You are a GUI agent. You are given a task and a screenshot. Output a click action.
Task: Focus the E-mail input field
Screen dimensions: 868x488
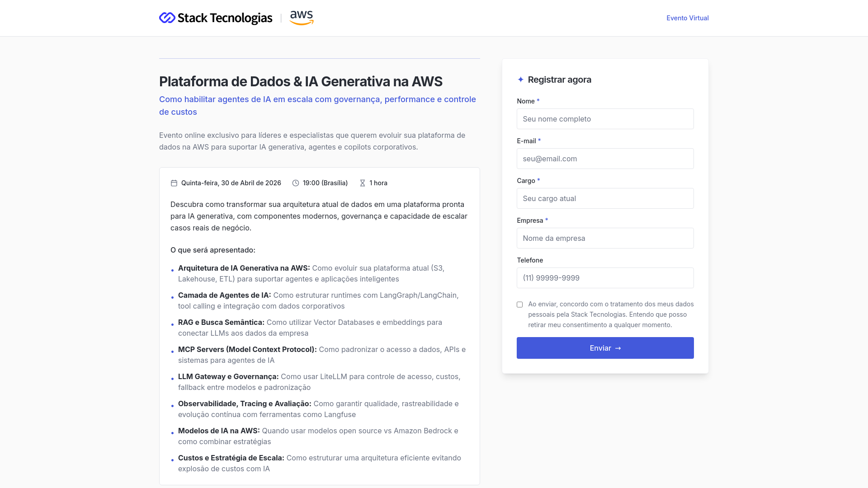pyautogui.click(x=605, y=159)
